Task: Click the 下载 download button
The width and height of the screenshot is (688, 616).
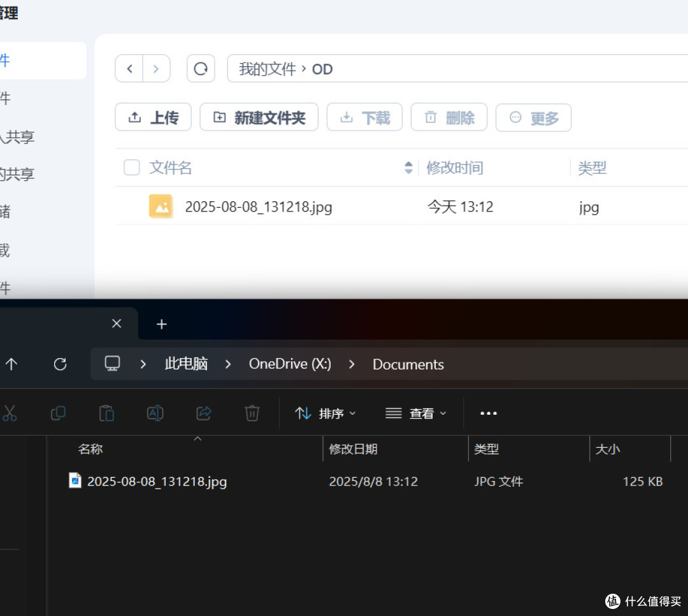Action: tap(364, 117)
